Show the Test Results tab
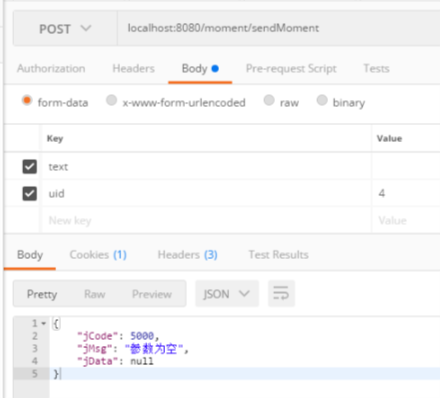The image size is (440, 398). click(x=278, y=255)
